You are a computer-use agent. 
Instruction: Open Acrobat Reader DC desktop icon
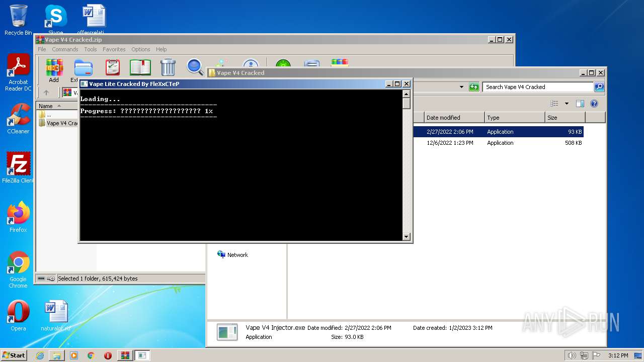tap(18, 72)
